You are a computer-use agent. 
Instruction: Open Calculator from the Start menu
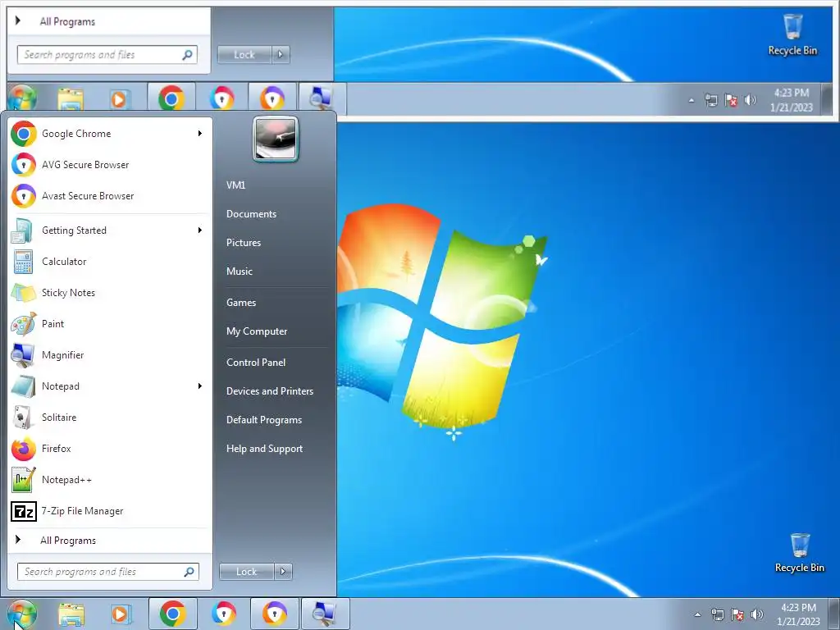(x=110, y=262)
